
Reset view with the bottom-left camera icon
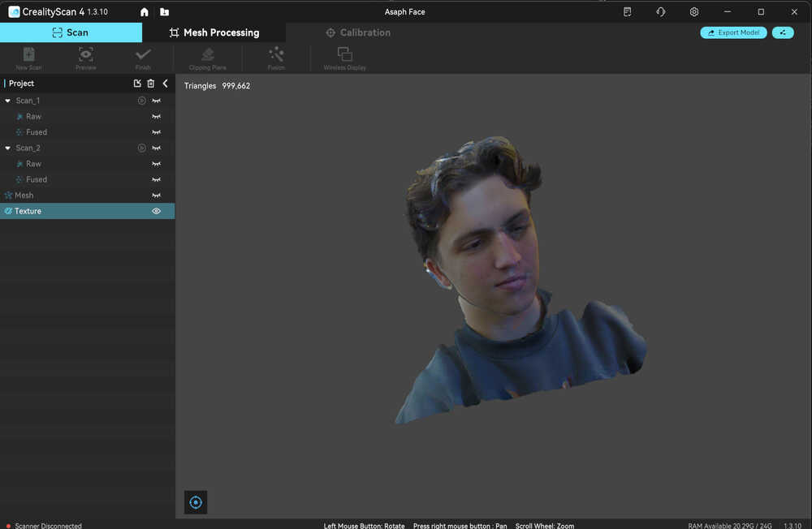click(196, 502)
